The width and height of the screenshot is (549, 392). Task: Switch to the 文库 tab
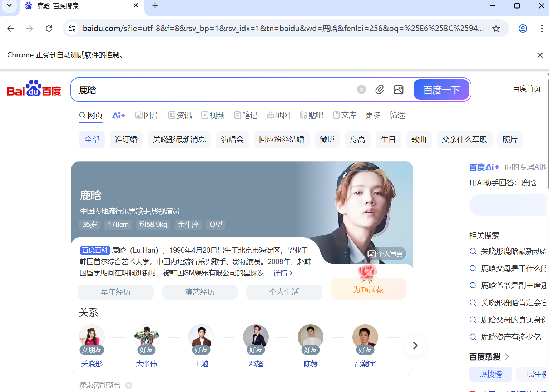[x=345, y=115]
